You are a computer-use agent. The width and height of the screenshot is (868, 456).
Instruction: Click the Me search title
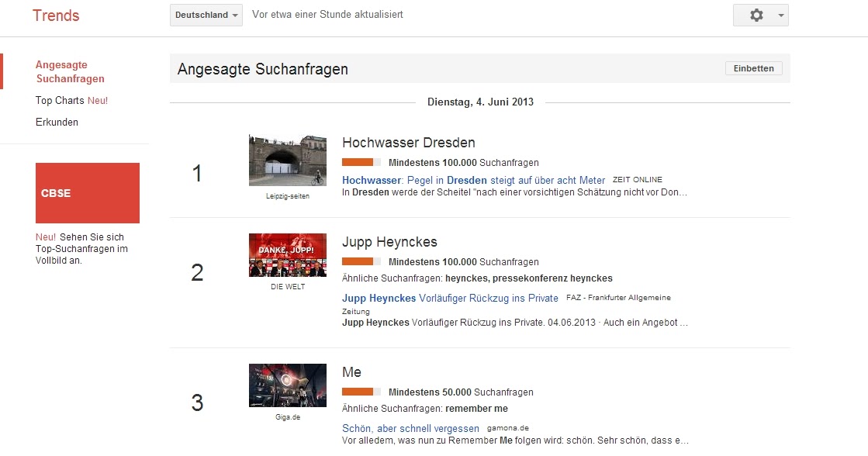[x=351, y=372]
